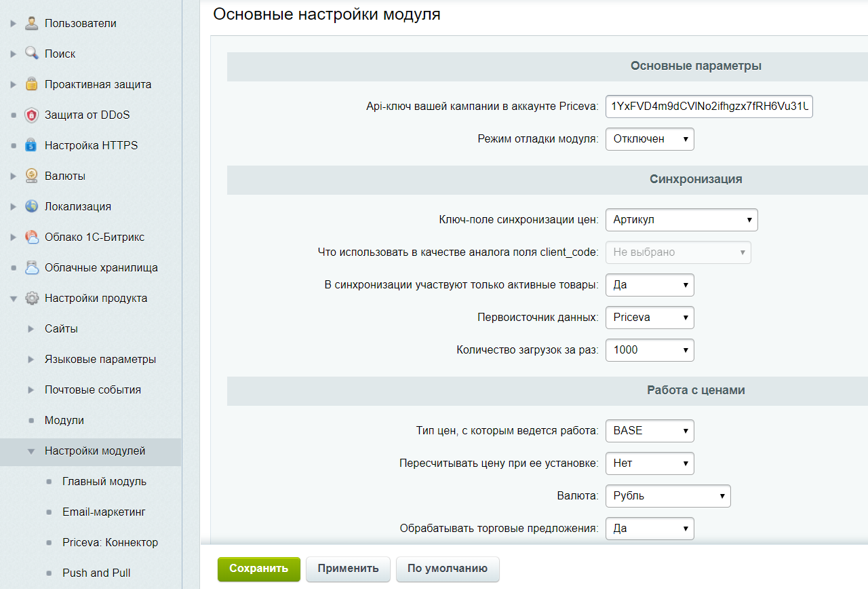Click the Priceva Api-ключ input field

pyautogui.click(x=709, y=107)
